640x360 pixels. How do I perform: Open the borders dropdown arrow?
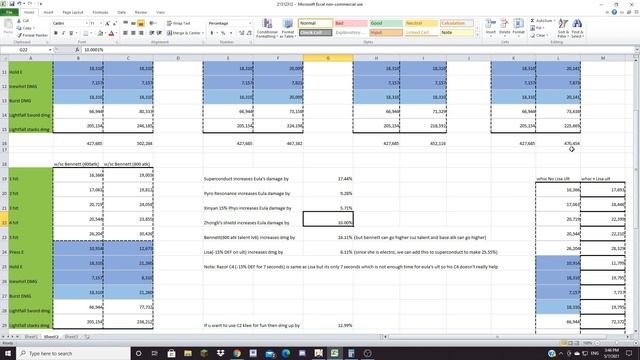91,33
